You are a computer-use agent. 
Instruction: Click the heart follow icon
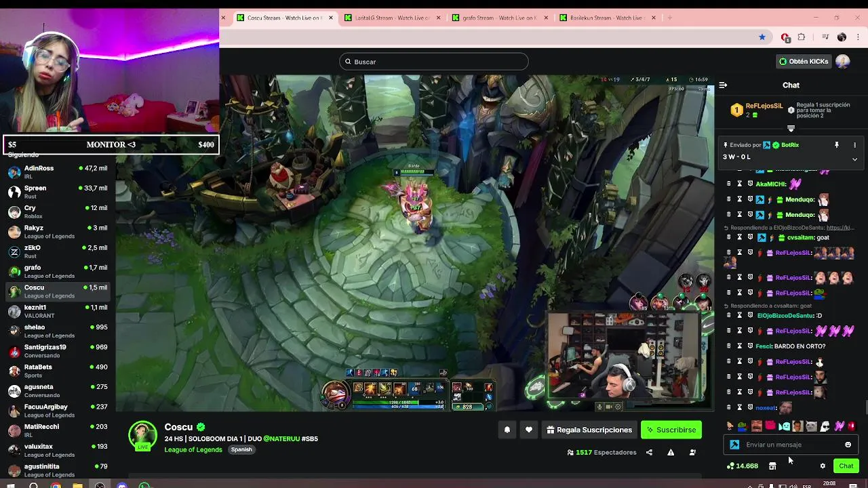click(x=529, y=430)
